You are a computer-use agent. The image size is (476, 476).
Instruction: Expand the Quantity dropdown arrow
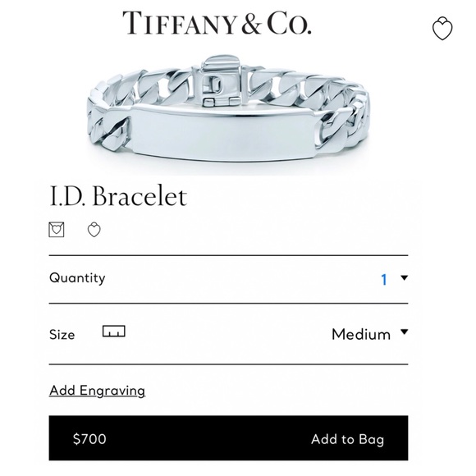(404, 277)
